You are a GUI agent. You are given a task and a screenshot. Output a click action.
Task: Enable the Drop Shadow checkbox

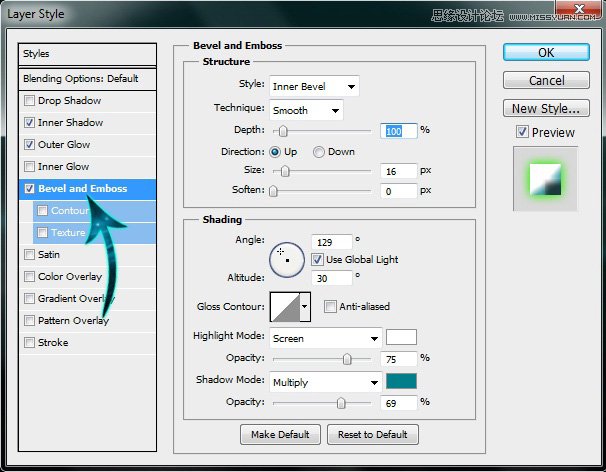click(29, 101)
